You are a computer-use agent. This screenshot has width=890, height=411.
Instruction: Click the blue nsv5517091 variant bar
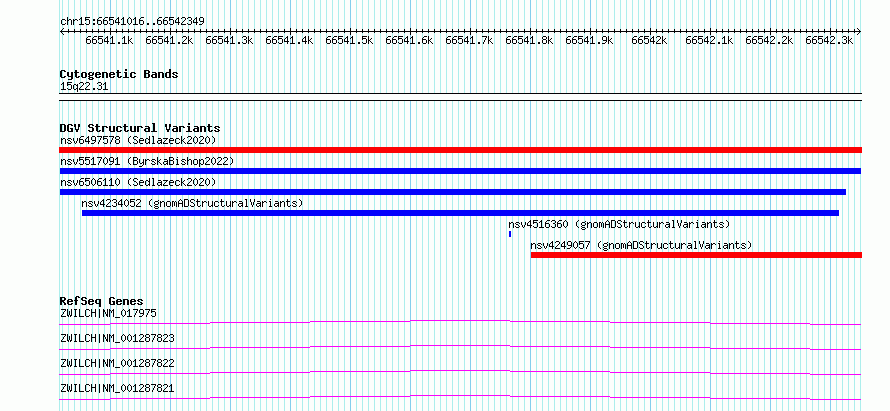click(x=460, y=171)
